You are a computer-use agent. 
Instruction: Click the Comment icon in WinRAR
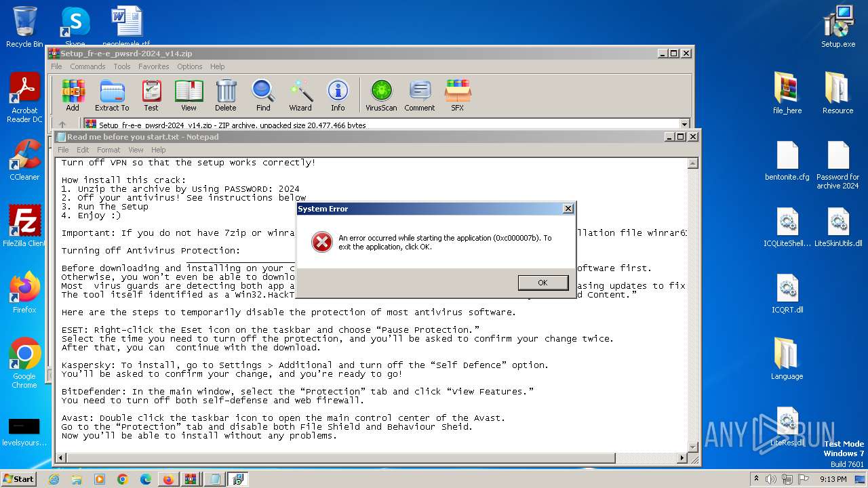tap(420, 95)
